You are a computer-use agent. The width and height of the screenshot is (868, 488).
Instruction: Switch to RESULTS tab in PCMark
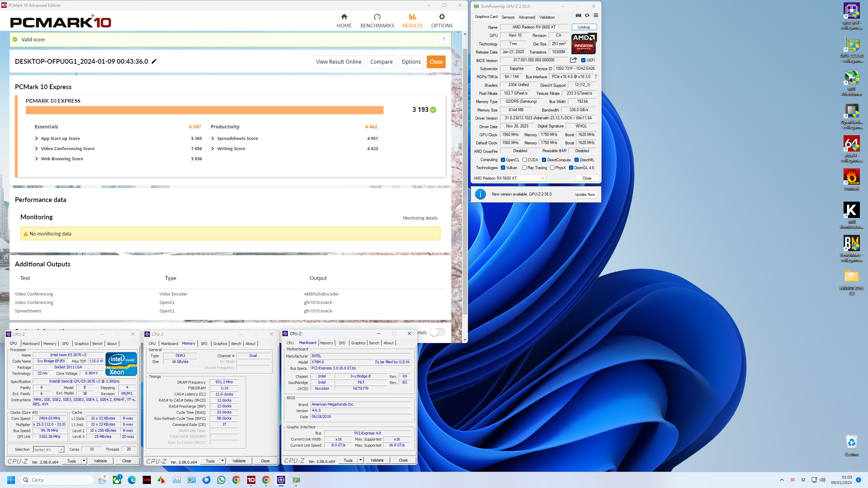pyautogui.click(x=412, y=21)
